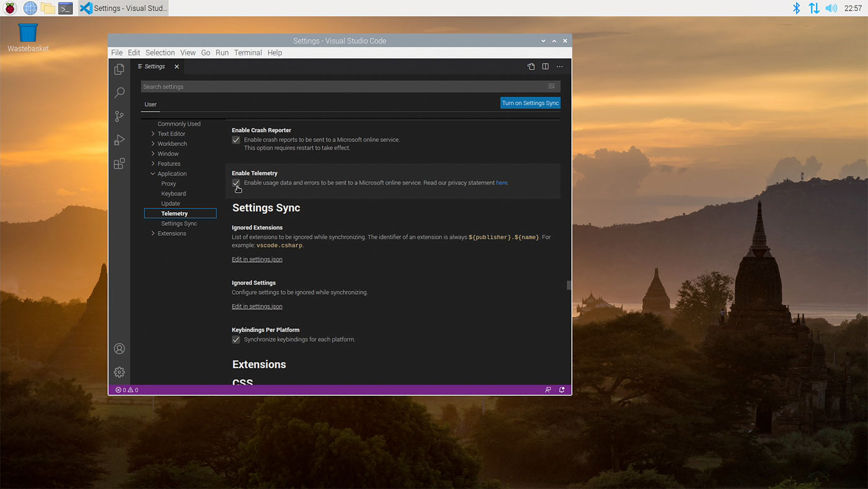Switch to the User settings tab
This screenshot has height=489, width=868.
[151, 104]
